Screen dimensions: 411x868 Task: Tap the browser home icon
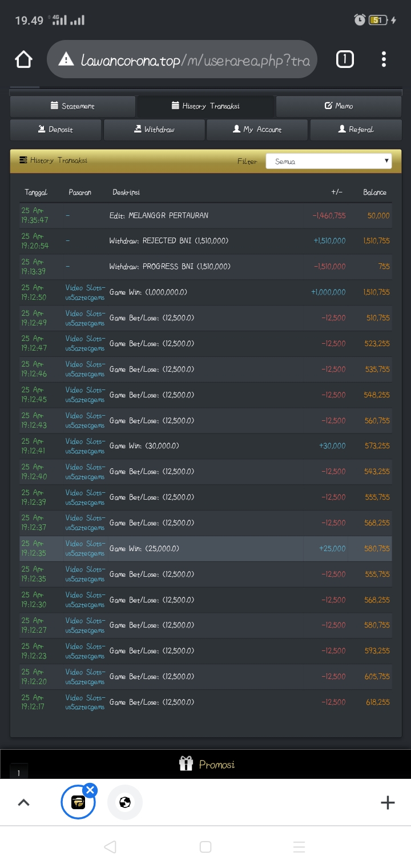[x=23, y=59]
